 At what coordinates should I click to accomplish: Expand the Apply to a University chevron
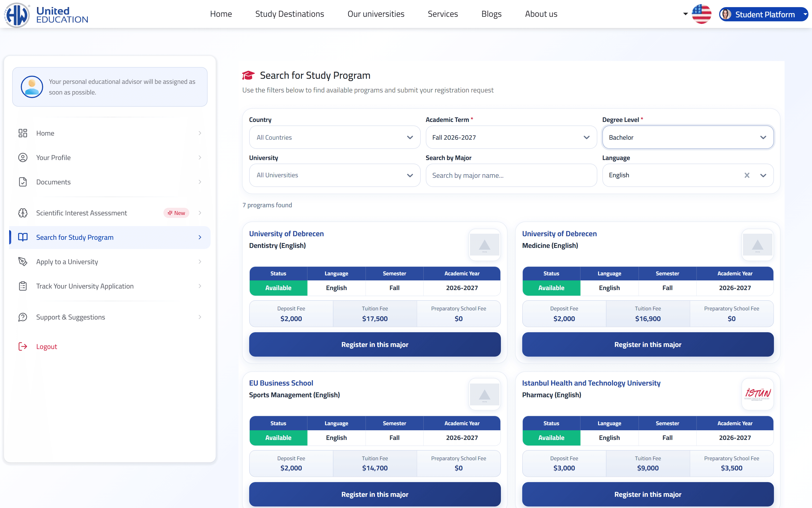(x=200, y=261)
